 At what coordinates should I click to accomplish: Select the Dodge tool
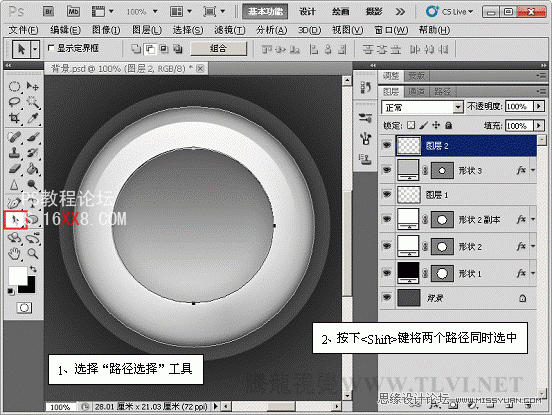(33, 184)
